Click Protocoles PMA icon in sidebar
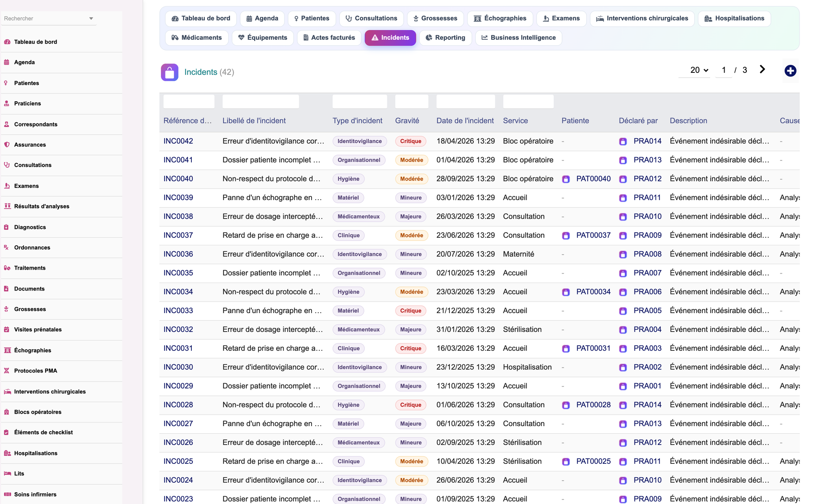The height and width of the screenshot is (504, 815). coord(6,370)
